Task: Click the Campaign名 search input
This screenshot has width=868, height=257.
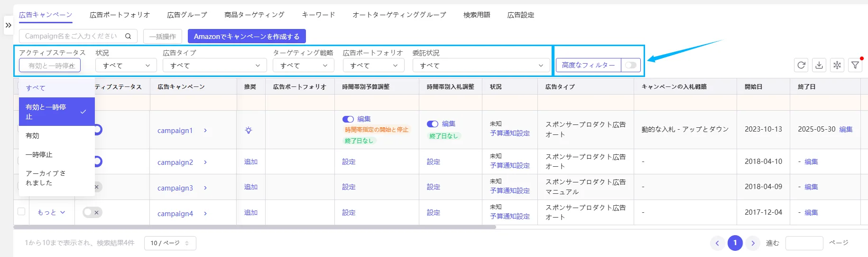Action: point(71,36)
